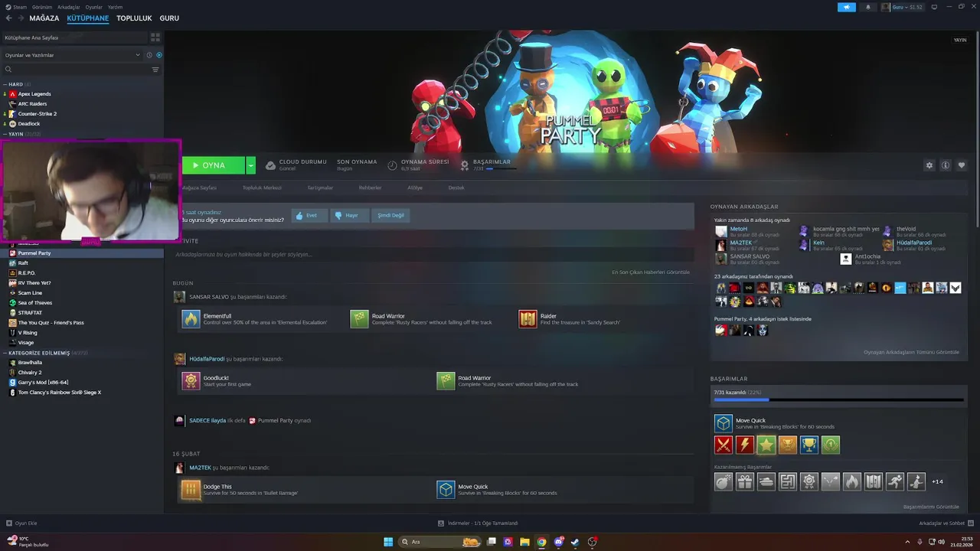Viewport: 980px width, 551px height.
Task: Open the Destek link
Action: pyautogui.click(x=456, y=187)
